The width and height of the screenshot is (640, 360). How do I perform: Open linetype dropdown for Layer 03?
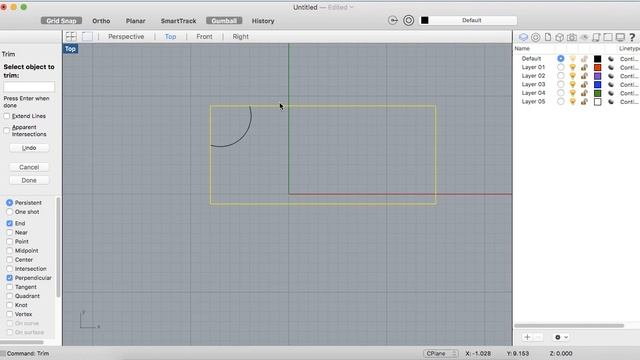pyautogui.click(x=629, y=84)
